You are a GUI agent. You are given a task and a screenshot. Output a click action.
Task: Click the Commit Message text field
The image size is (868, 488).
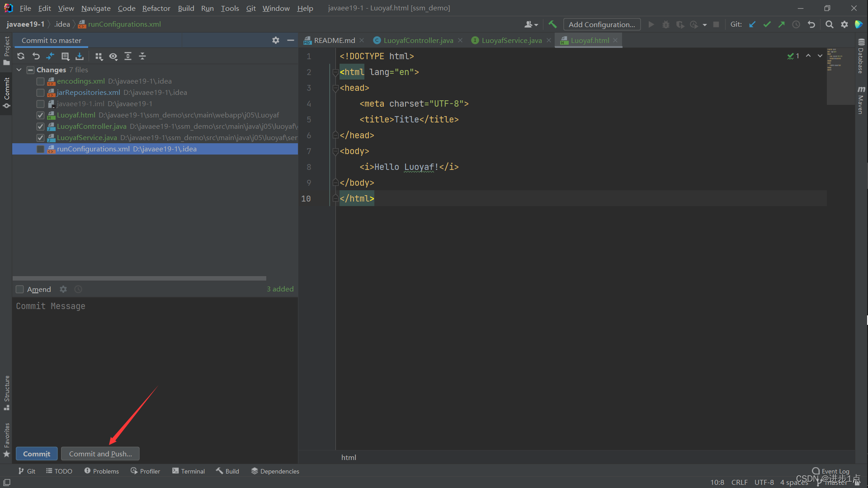pyautogui.click(x=155, y=371)
